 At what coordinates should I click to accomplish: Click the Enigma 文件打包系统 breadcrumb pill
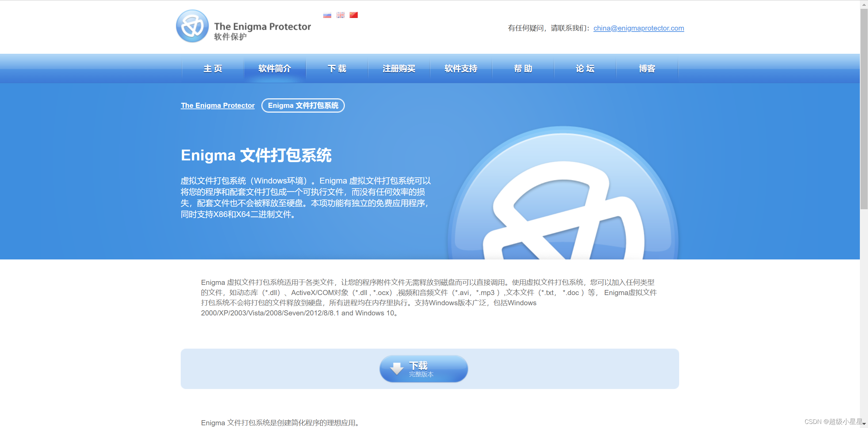(x=303, y=105)
